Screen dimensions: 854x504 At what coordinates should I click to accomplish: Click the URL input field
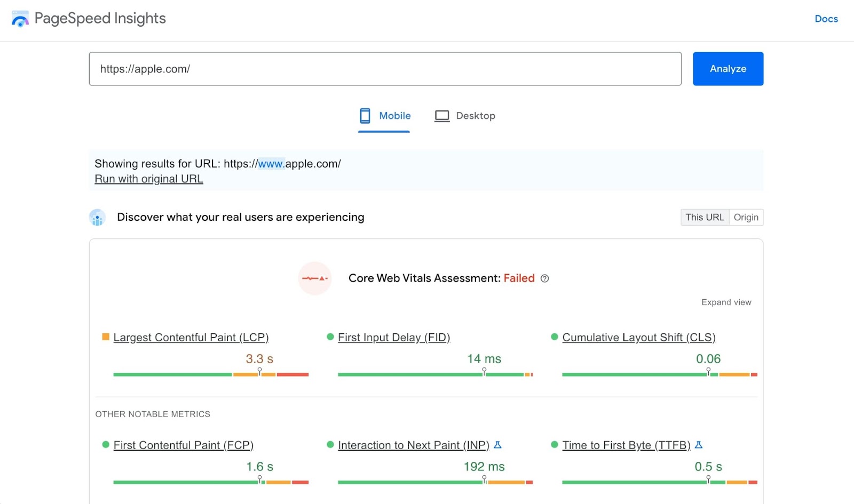tap(385, 69)
